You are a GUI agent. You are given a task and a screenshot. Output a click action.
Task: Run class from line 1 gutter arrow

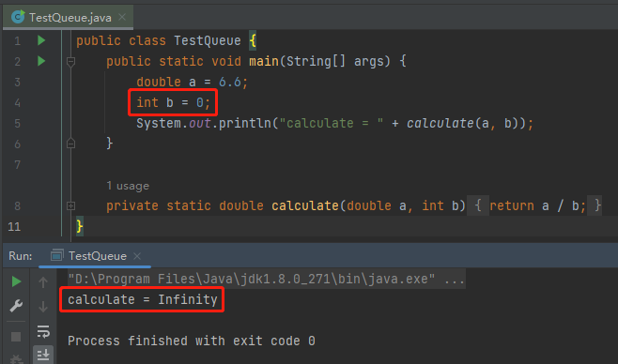point(41,40)
